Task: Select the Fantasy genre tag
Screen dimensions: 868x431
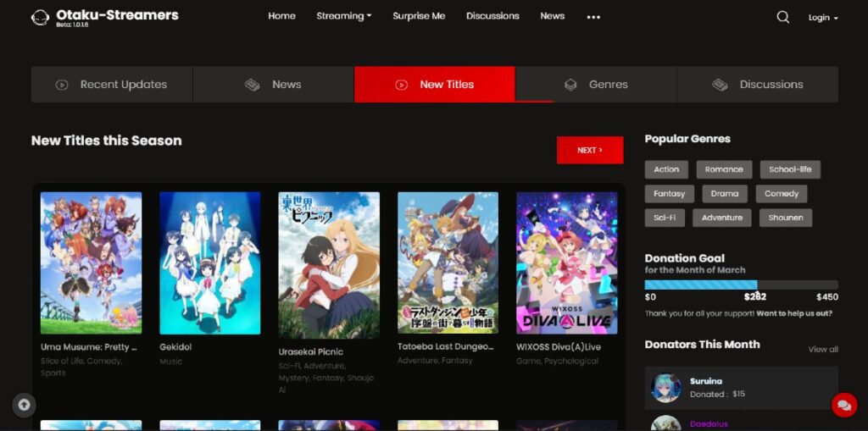Action: tap(670, 194)
